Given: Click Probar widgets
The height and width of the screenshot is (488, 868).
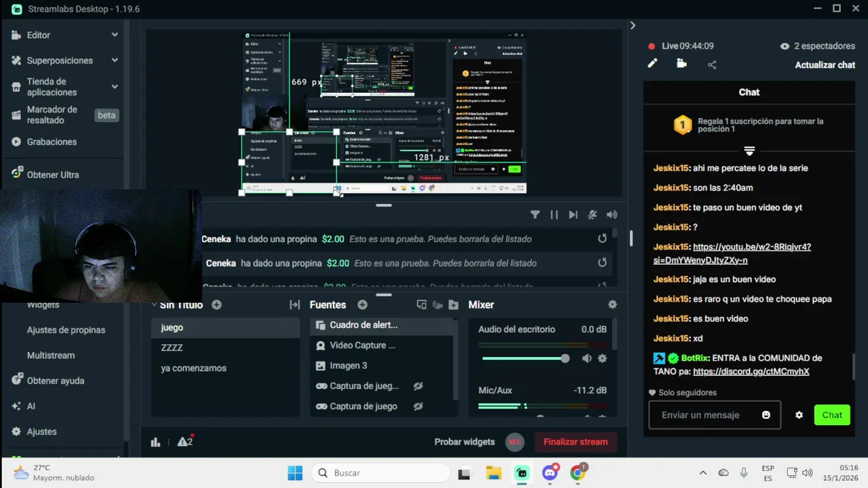Looking at the screenshot, I should tap(465, 442).
